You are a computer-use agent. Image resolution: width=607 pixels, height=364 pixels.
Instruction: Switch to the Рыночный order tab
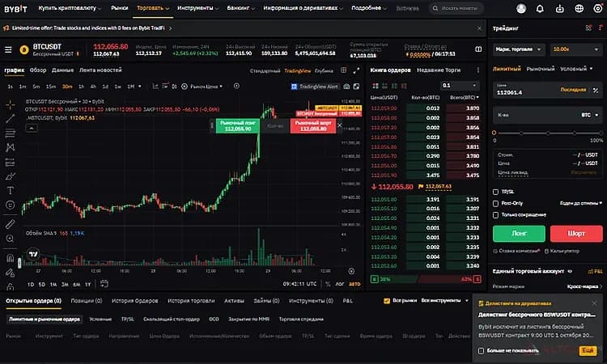pyautogui.click(x=541, y=69)
